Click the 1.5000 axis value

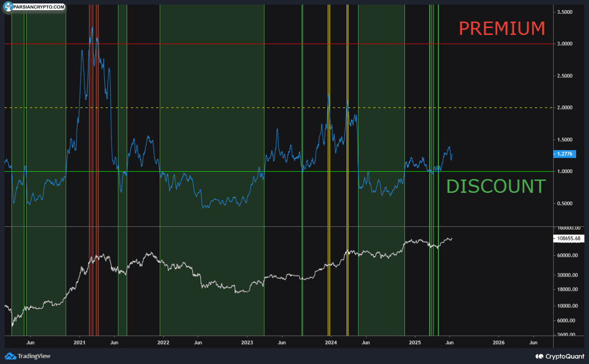(565, 139)
